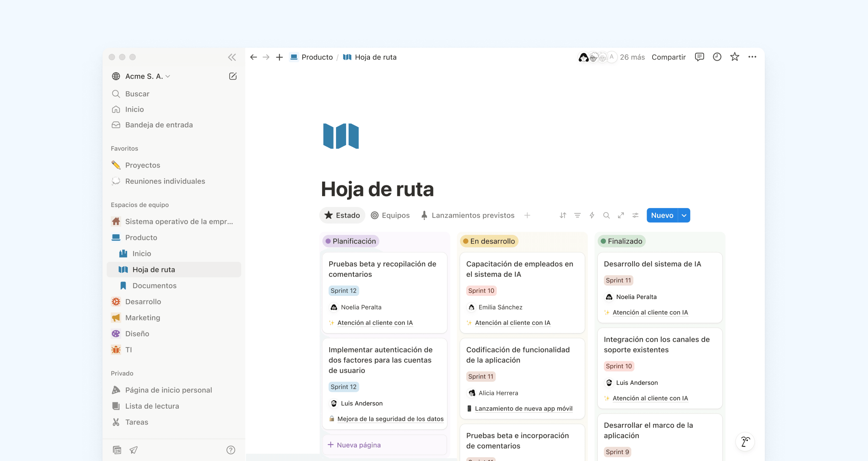Open Bandeja de entrada in sidebar
The height and width of the screenshot is (461, 868).
(x=174, y=125)
